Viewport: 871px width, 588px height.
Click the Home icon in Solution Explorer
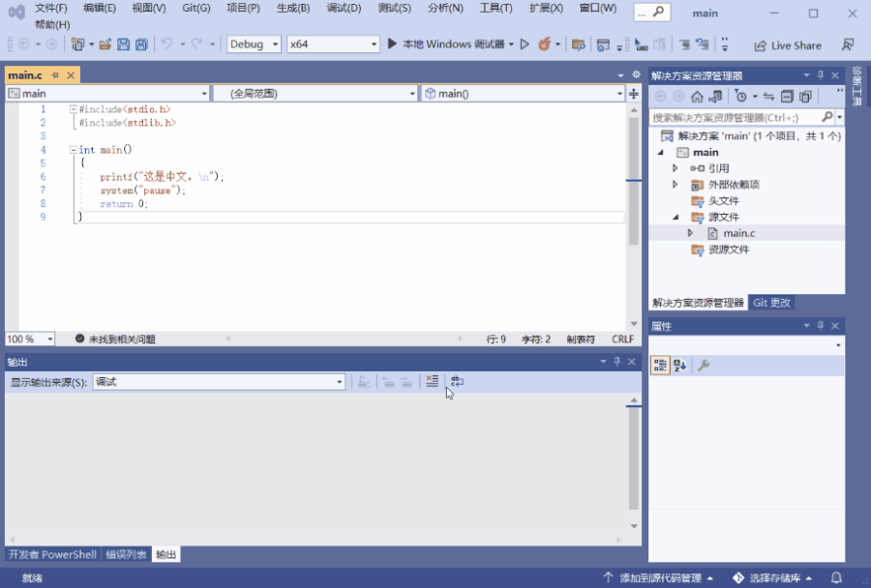coord(697,97)
